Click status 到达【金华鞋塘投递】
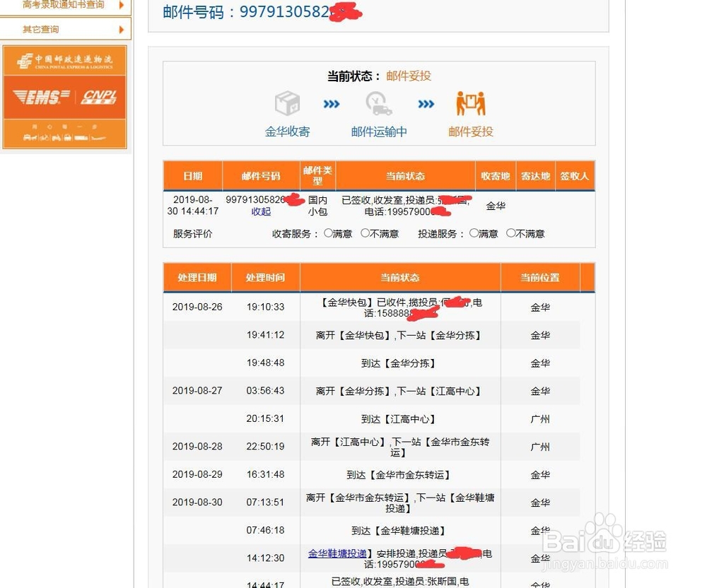 (x=399, y=531)
